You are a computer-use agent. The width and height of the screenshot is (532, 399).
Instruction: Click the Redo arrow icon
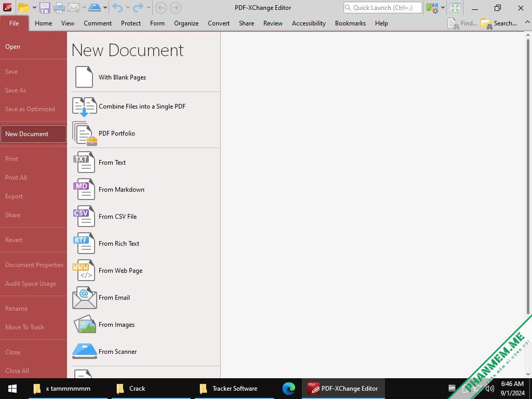[x=138, y=7]
